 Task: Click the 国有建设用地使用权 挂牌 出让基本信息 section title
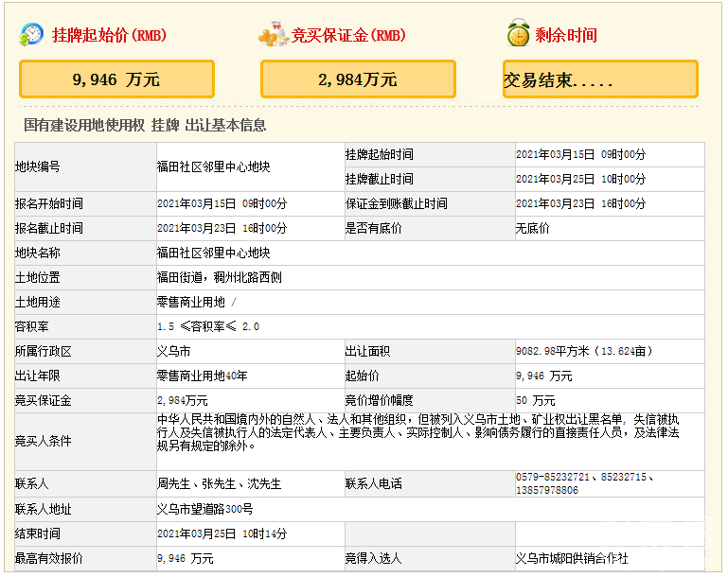click(x=145, y=125)
